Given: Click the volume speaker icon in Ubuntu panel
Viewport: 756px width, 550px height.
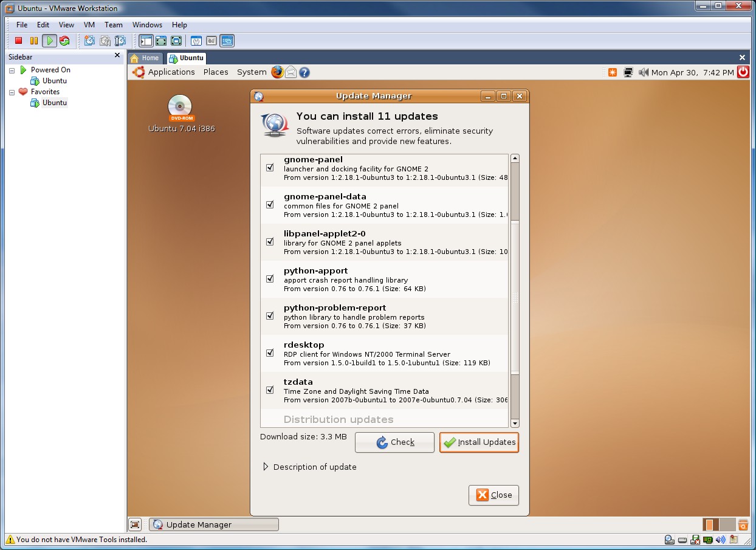Looking at the screenshot, I should point(644,72).
